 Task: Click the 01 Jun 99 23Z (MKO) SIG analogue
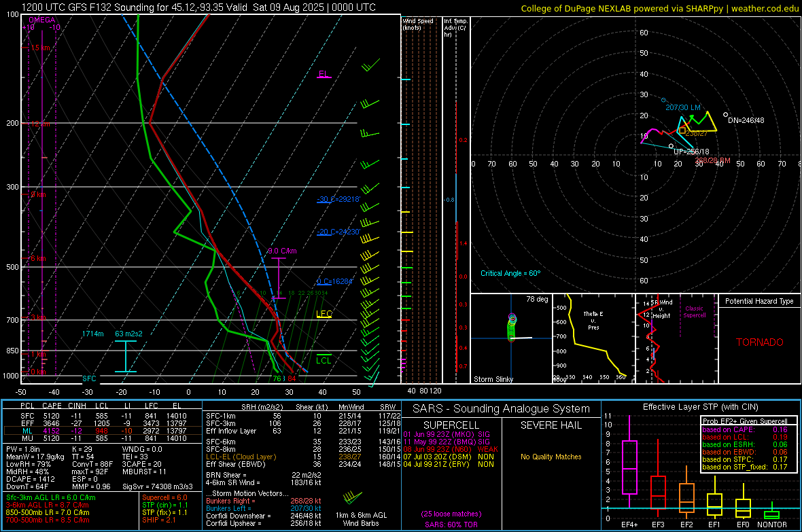(x=447, y=434)
